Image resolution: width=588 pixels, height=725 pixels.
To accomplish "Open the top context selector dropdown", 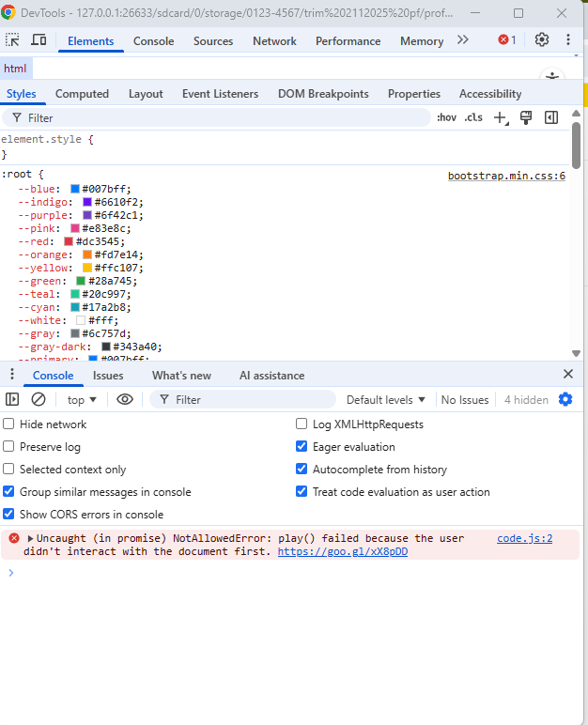I will [83, 399].
